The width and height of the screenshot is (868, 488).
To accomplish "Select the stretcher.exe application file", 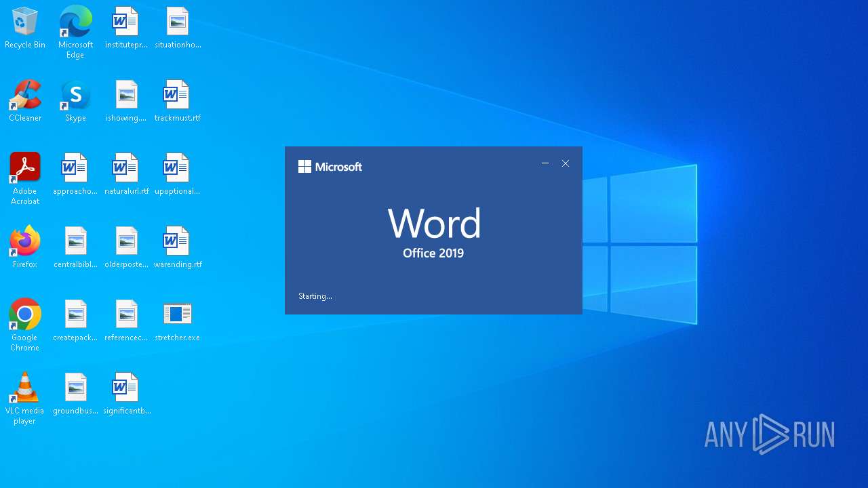I will click(x=178, y=321).
